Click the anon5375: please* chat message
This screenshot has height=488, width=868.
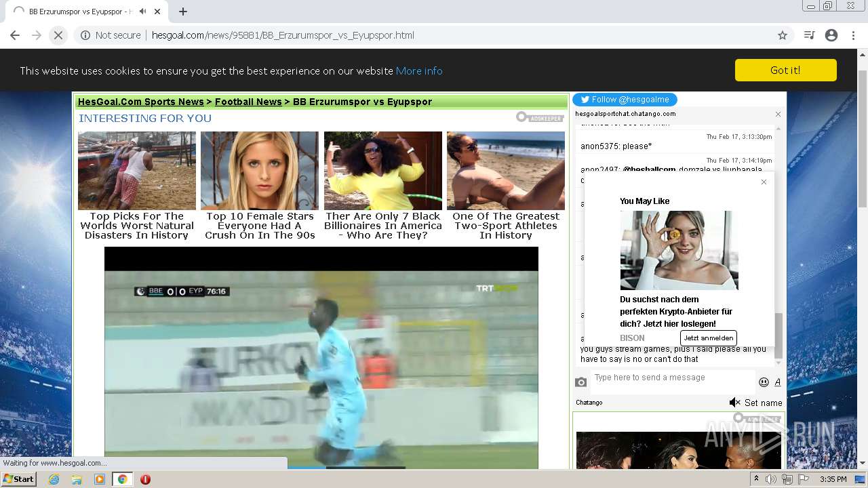(616, 146)
